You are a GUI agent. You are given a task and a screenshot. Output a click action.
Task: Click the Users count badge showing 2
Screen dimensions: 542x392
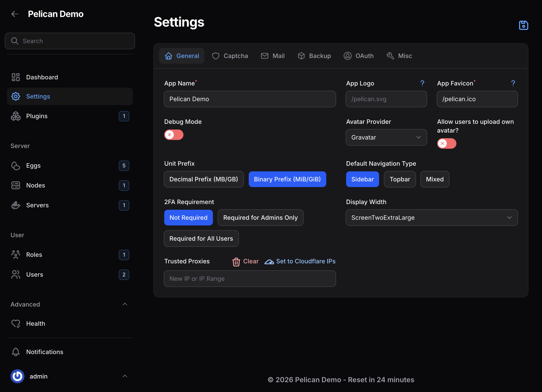124,275
